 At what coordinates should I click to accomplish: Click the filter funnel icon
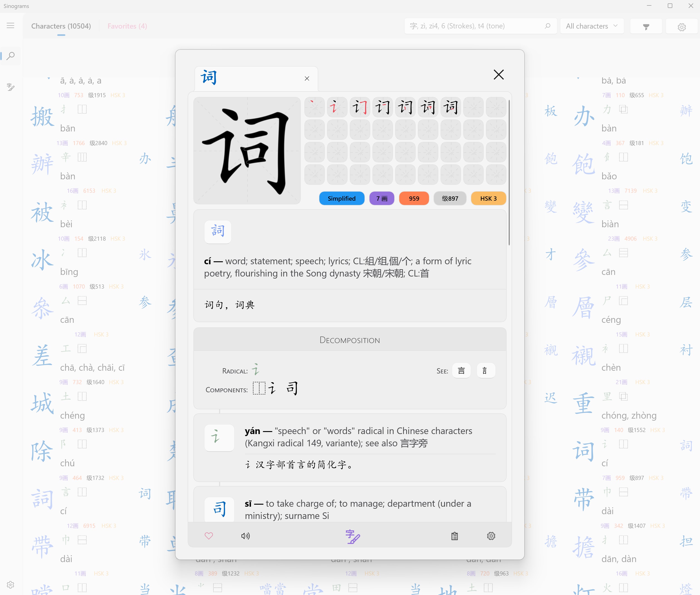pyautogui.click(x=646, y=27)
